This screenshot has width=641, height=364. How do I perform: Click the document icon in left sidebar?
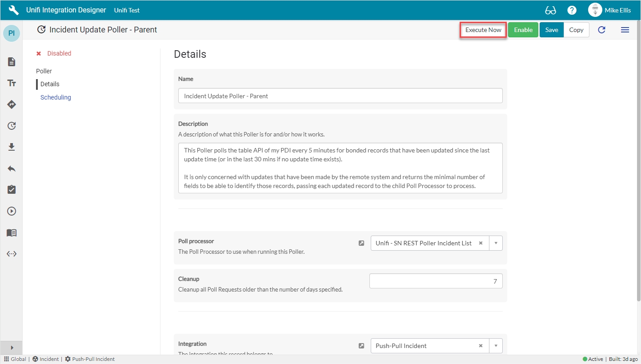[12, 62]
